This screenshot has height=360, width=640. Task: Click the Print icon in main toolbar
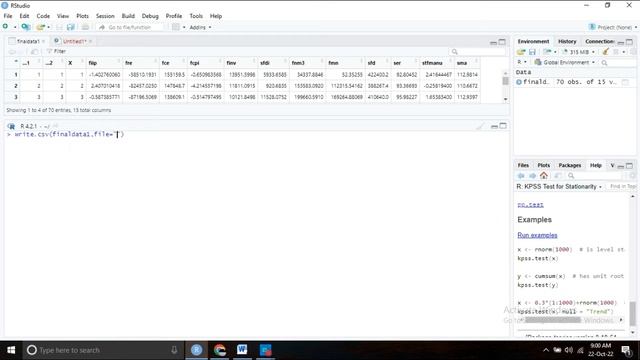coord(85,27)
